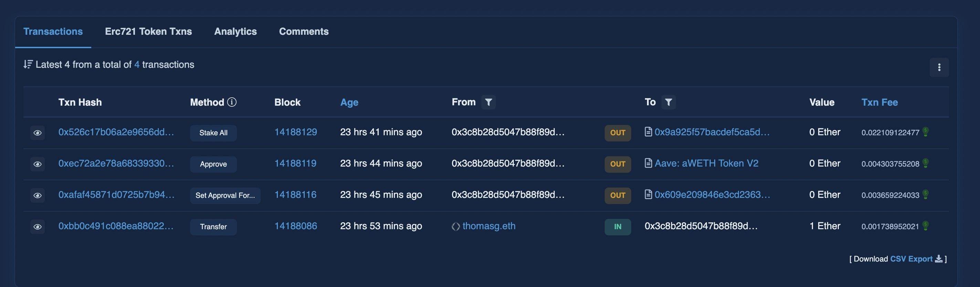Click the ENS icon beside thomasg.eth

tap(455, 226)
